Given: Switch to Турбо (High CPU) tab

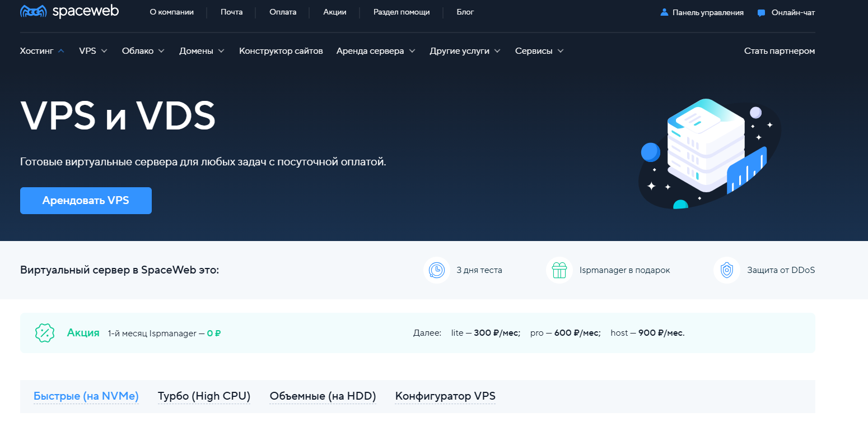Looking at the screenshot, I should coord(204,396).
